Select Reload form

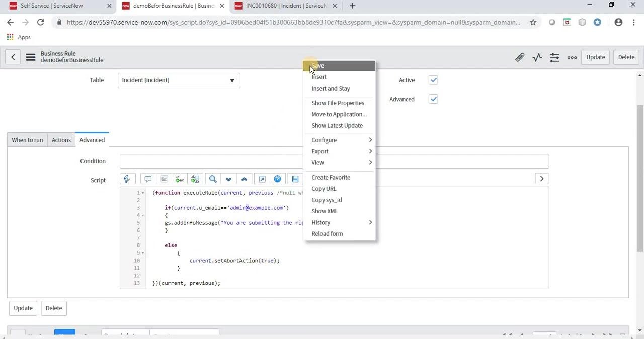(340, 233)
